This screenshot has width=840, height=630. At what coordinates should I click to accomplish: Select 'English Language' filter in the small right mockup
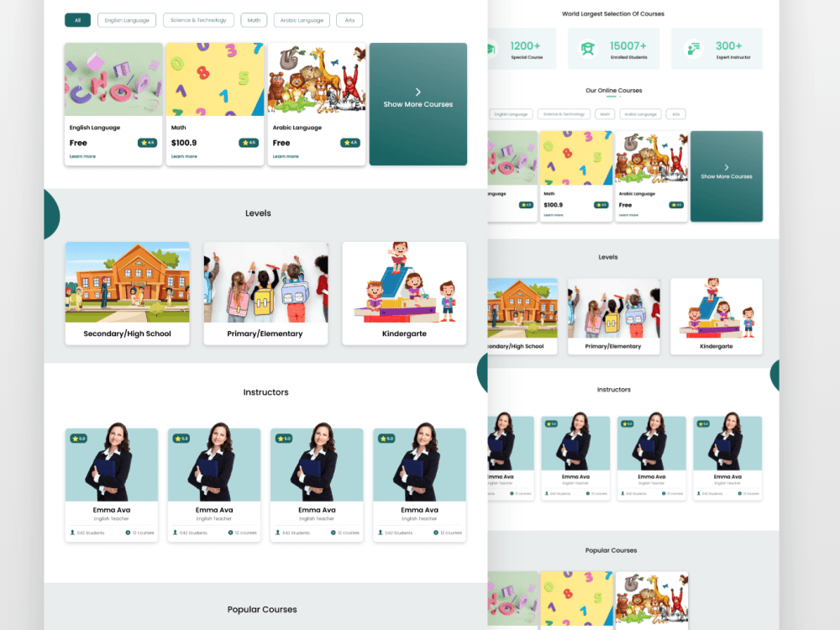[511, 114]
